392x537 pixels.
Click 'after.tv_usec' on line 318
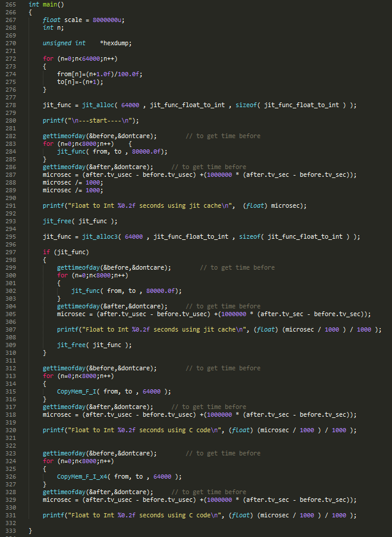[109, 415]
